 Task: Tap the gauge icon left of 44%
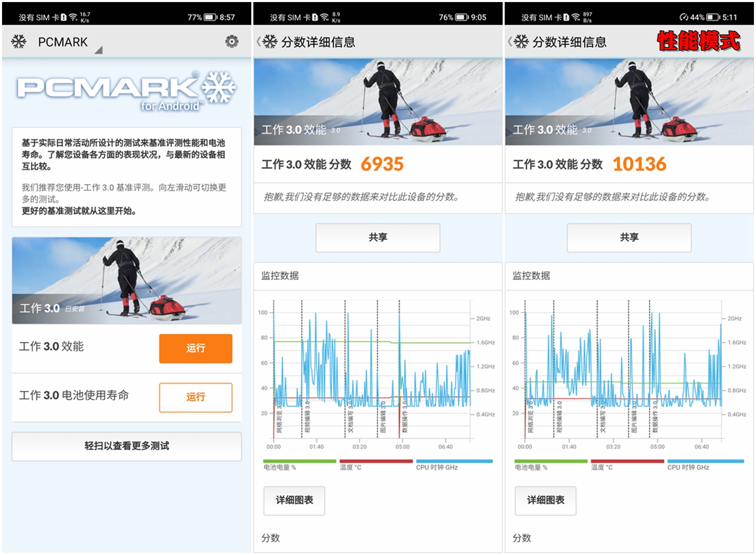coord(684,17)
